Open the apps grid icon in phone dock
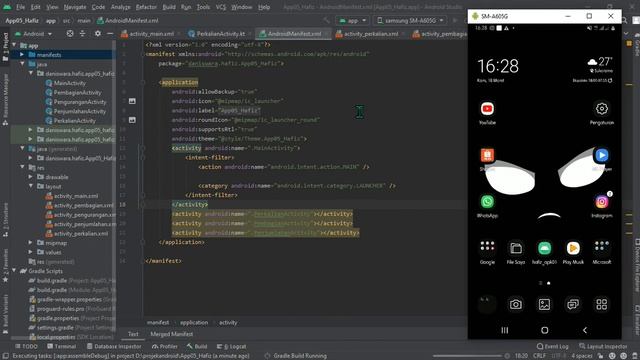Viewport: 640px width, 360px height. click(x=602, y=304)
